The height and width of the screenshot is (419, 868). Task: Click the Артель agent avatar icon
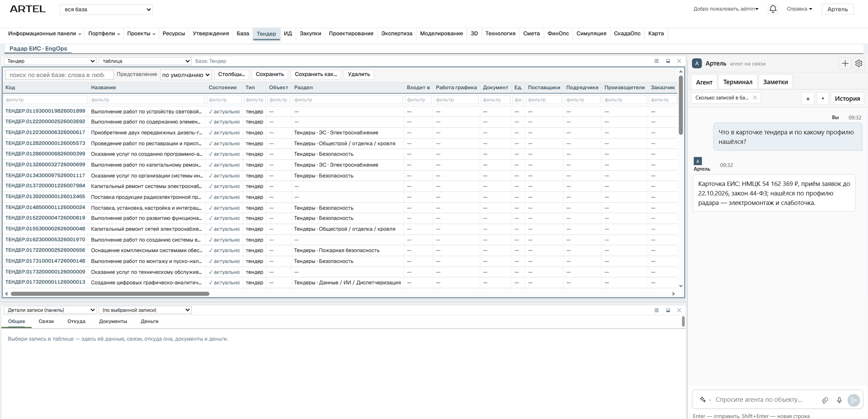[x=697, y=64]
